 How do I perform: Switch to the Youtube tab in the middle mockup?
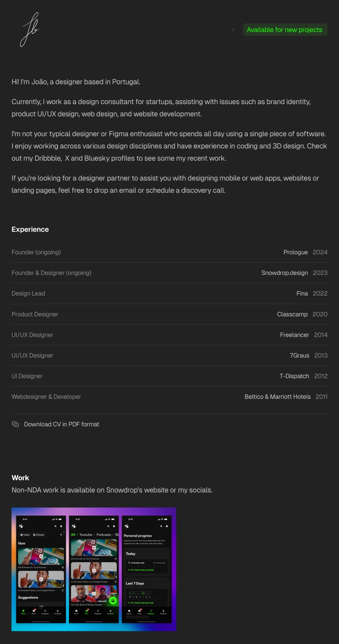coord(86,535)
